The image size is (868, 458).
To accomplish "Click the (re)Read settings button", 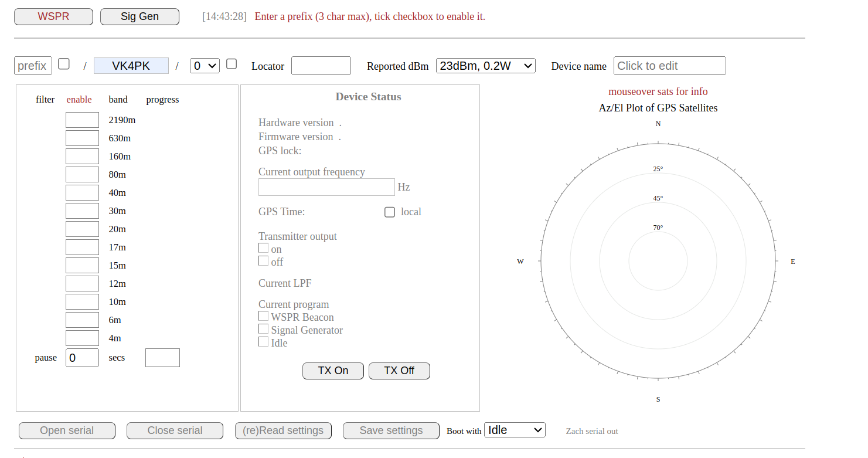I will tap(283, 430).
